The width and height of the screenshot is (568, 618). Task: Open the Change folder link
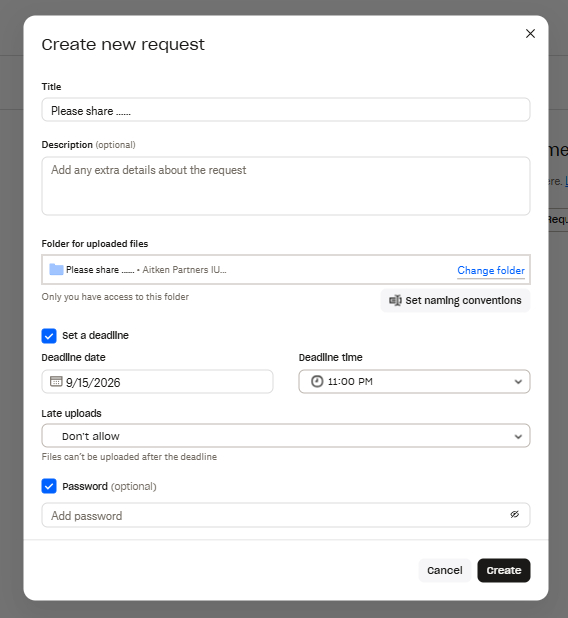tap(491, 270)
